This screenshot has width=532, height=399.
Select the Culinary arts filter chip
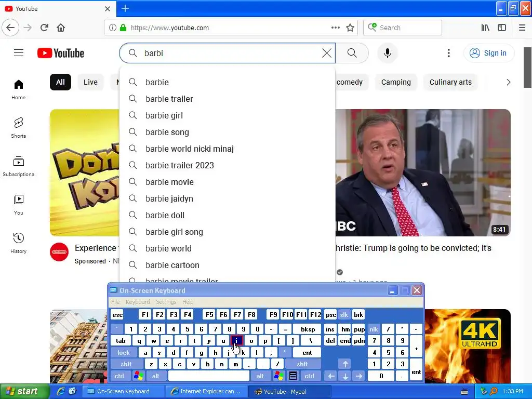point(450,82)
